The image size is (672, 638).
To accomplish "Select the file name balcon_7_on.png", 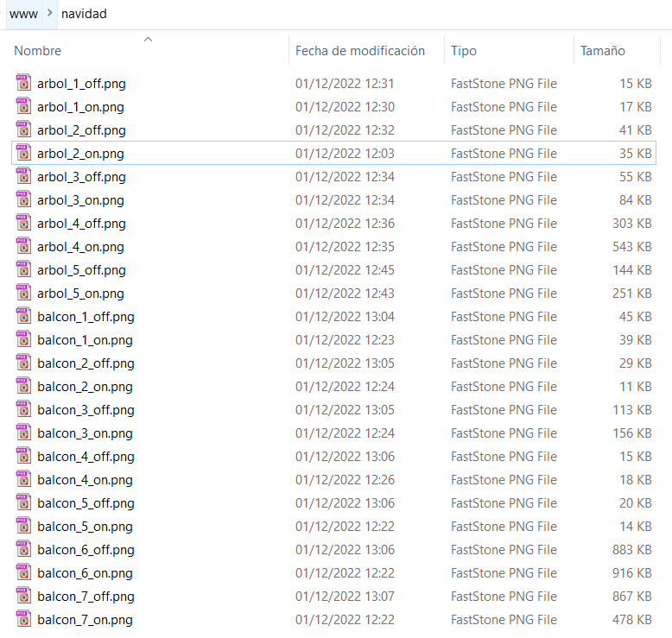I will click(x=85, y=620).
